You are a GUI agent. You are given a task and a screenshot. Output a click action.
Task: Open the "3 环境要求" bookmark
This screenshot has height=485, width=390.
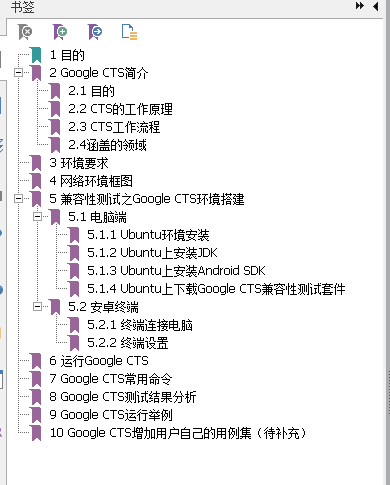tap(79, 163)
